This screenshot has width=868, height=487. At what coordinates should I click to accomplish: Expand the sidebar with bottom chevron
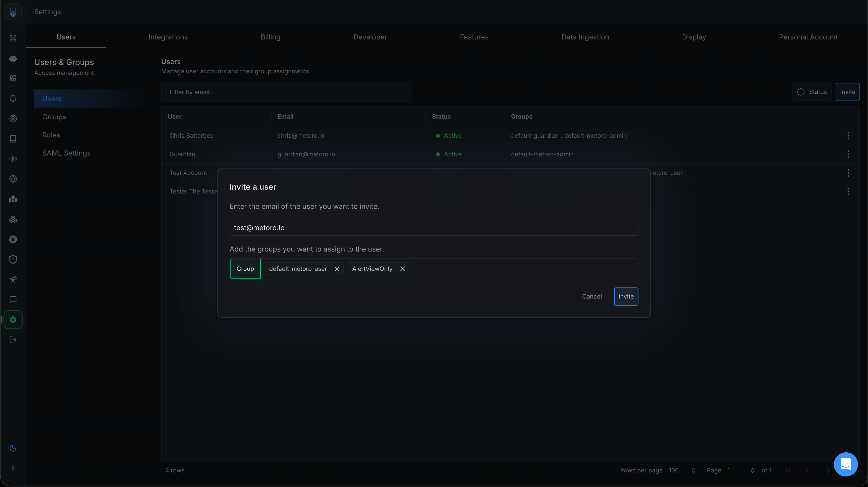coord(13,468)
